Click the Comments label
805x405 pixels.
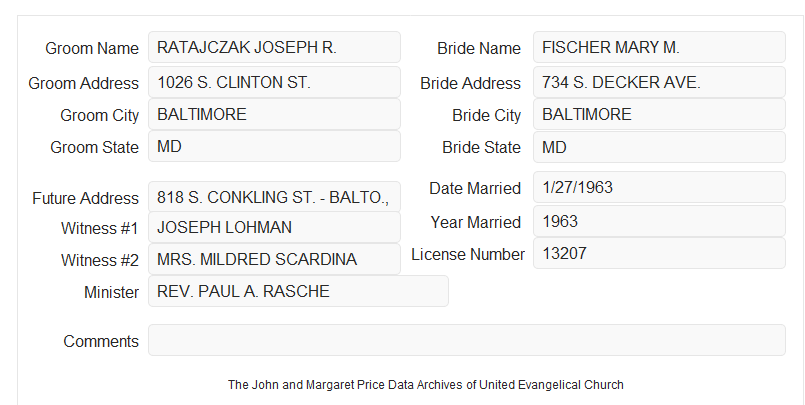point(101,341)
